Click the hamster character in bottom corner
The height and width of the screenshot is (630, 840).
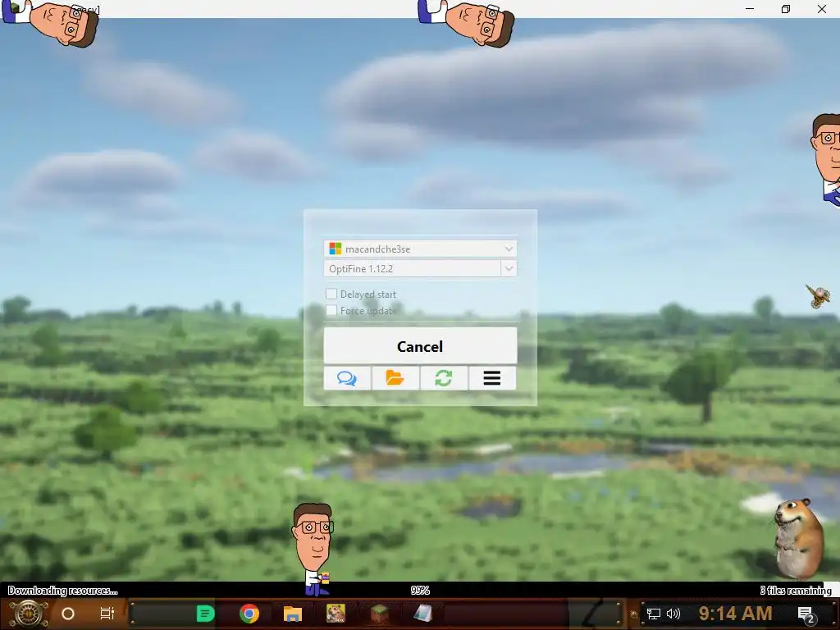(x=800, y=538)
